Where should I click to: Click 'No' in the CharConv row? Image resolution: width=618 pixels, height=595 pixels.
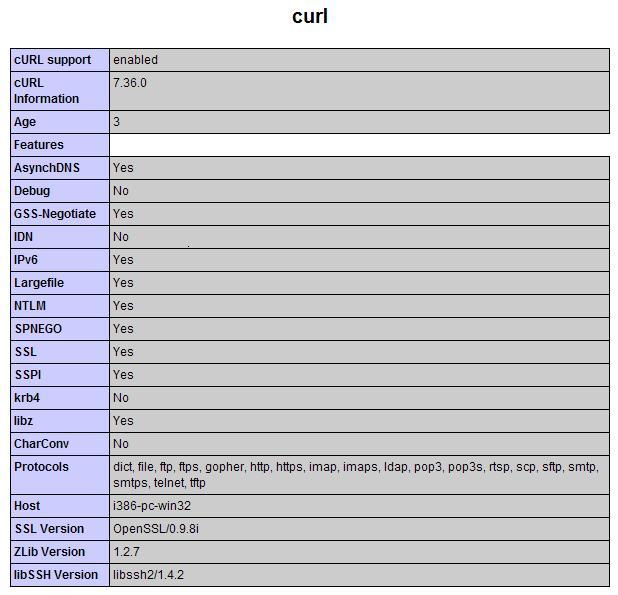[x=121, y=444]
